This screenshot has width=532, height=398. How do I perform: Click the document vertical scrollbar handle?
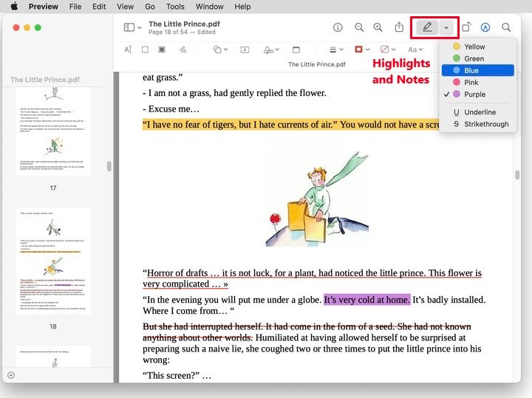(517, 175)
